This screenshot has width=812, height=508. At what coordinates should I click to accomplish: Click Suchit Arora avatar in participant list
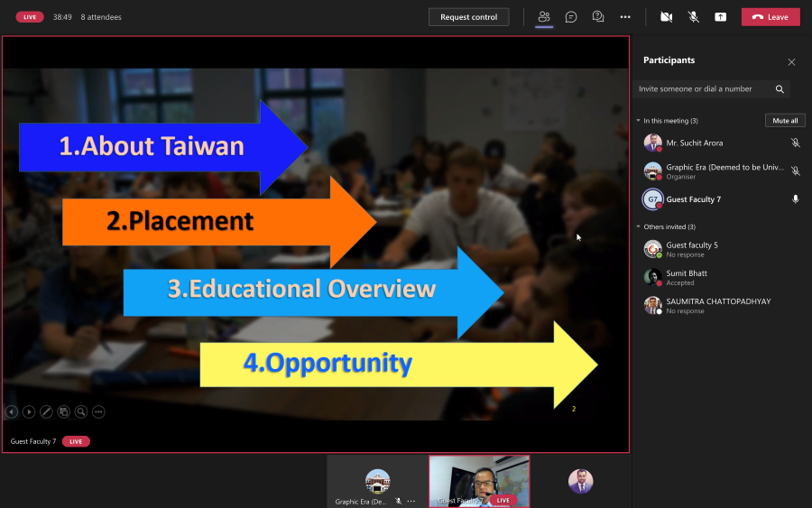652,143
